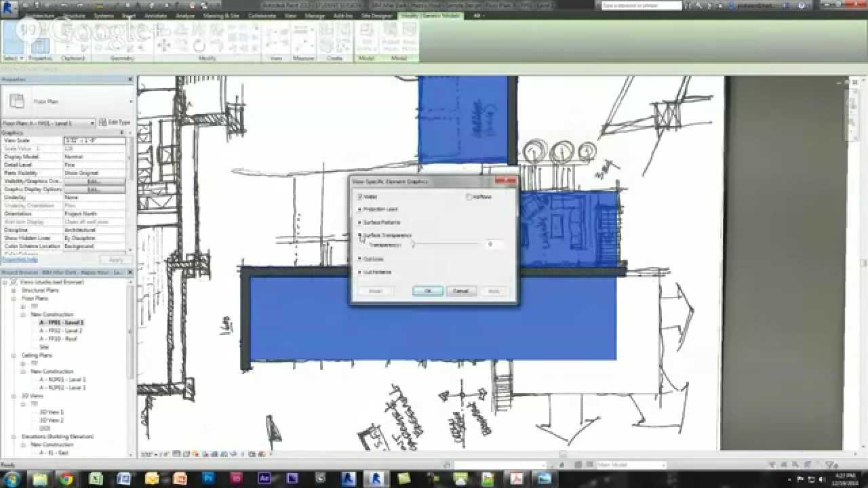Switch to active Revit taskbar icon
The image size is (868, 488).
pyautogui.click(x=375, y=479)
